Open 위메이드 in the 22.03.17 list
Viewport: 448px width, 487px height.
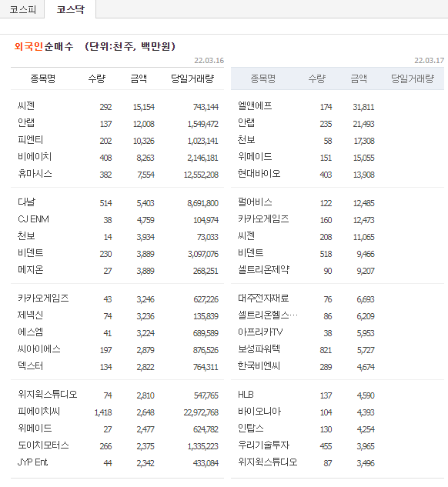point(255,157)
